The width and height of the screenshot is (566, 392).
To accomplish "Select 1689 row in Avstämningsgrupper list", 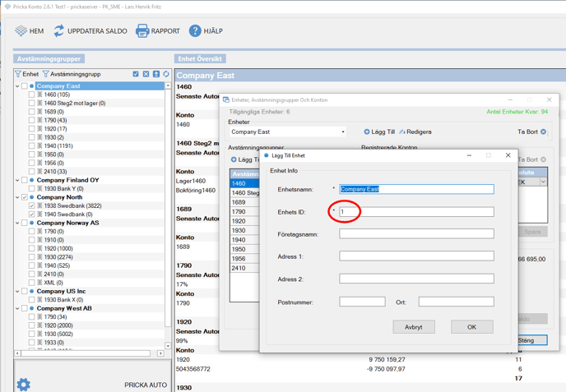I will click(x=244, y=202).
